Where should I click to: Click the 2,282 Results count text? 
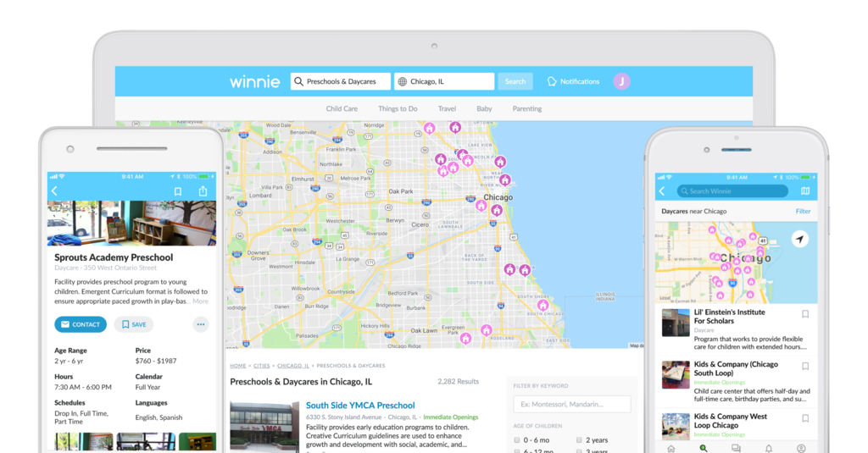click(459, 382)
